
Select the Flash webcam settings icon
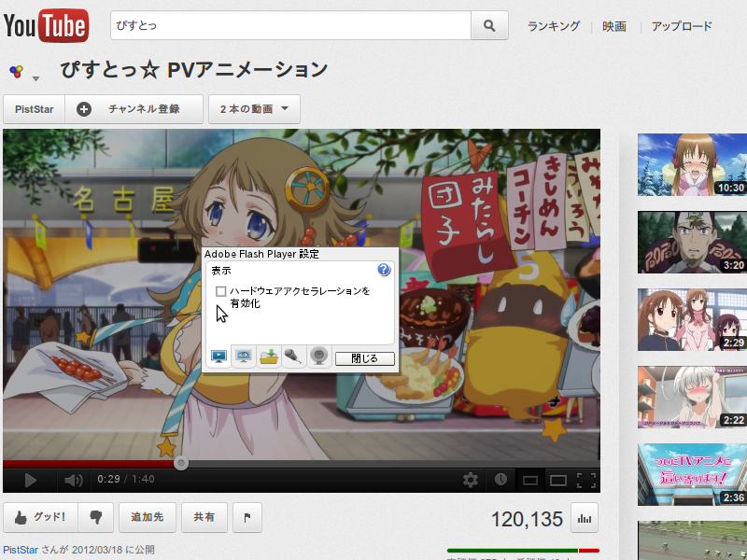click(x=319, y=356)
